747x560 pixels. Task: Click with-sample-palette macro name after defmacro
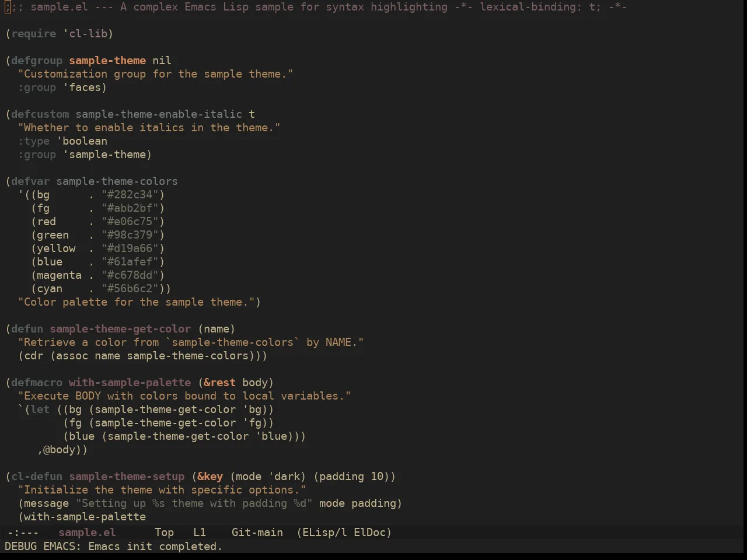[130, 383]
